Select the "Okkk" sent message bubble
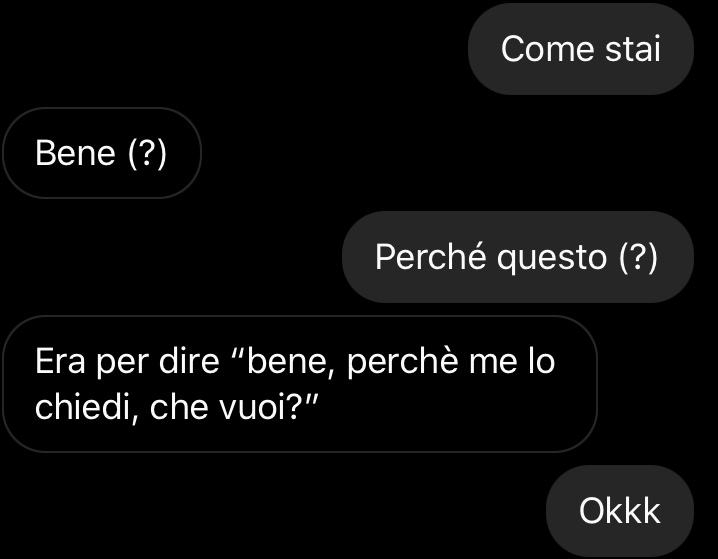This screenshot has width=718, height=559. click(x=620, y=511)
